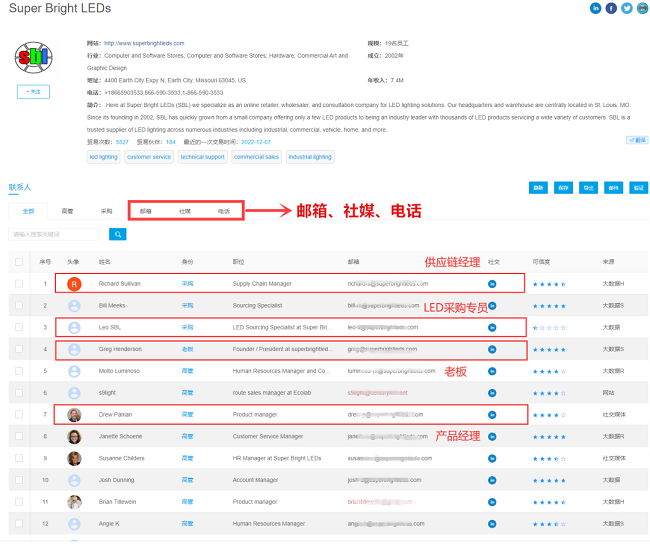This screenshot has height=547, width=650.
Task: Click Drew Panian's profile photo
Action: (74, 415)
